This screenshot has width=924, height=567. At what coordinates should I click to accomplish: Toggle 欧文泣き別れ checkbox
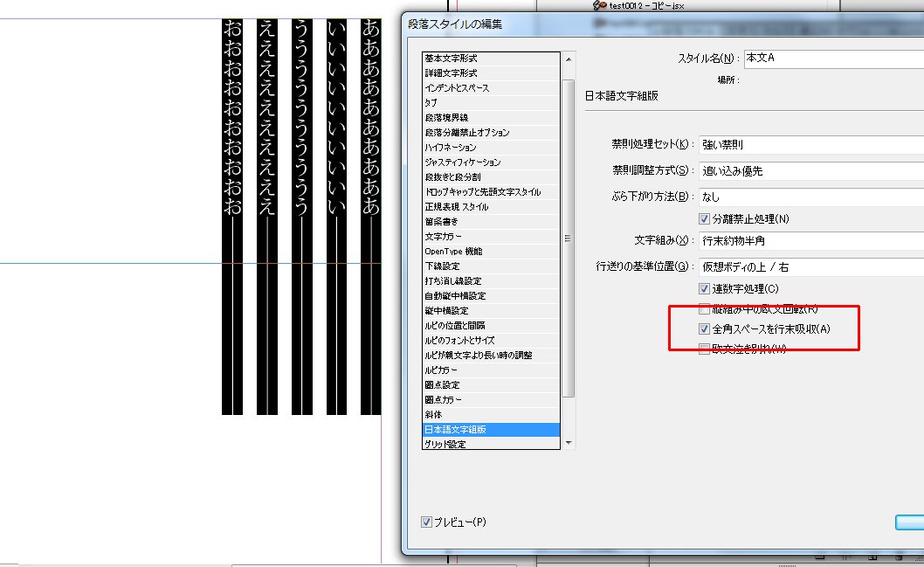point(704,349)
